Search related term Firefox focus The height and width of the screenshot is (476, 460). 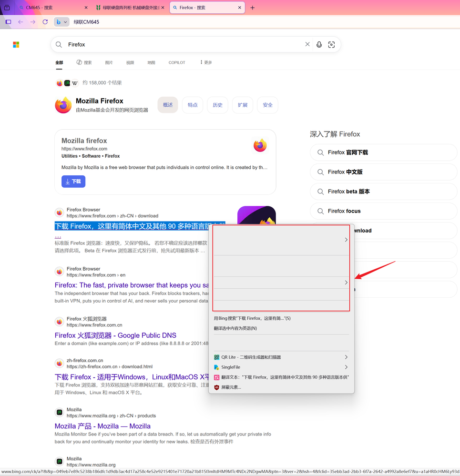383,211
